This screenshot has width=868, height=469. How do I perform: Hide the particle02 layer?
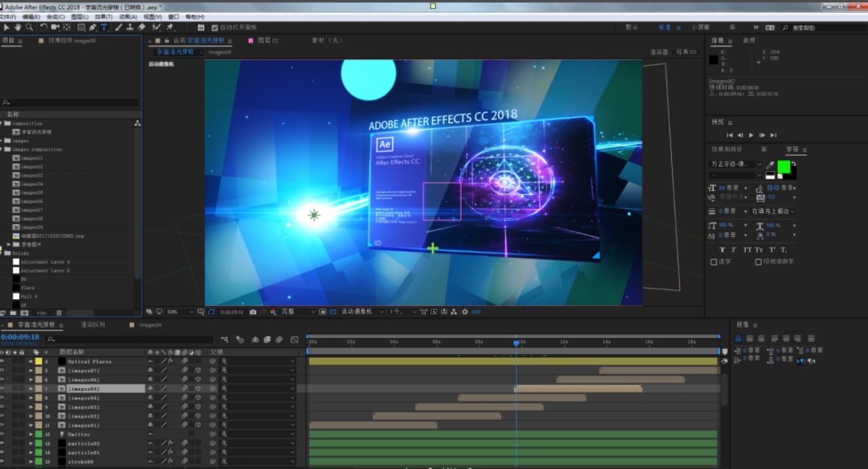pos(3,443)
